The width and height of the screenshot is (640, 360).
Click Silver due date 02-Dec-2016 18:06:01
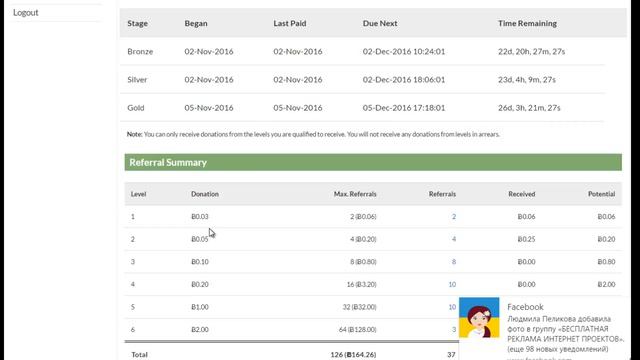[x=404, y=80]
